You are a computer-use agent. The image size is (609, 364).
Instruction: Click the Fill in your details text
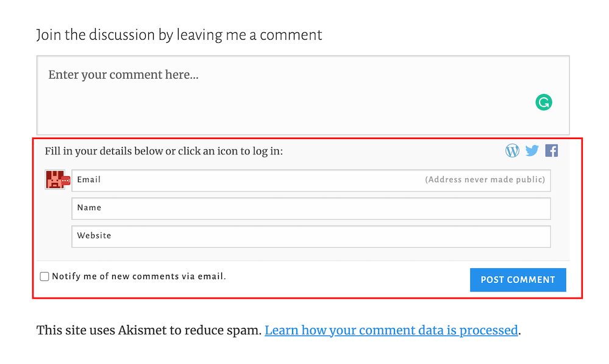(163, 151)
